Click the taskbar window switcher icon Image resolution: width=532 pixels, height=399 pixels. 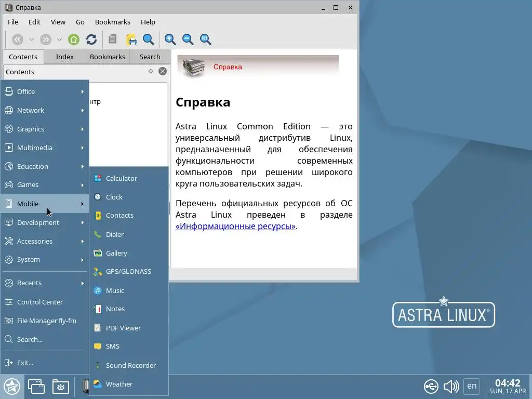(36, 387)
